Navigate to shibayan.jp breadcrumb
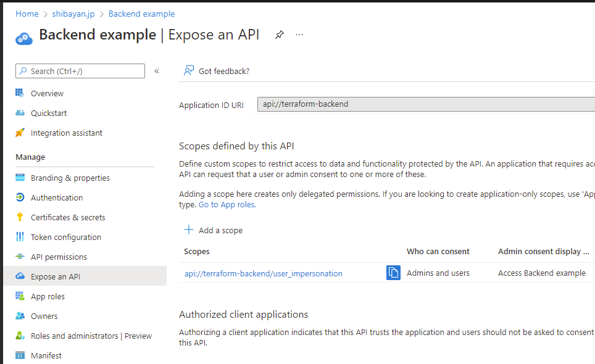The height and width of the screenshot is (364, 595). coord(73,14)
